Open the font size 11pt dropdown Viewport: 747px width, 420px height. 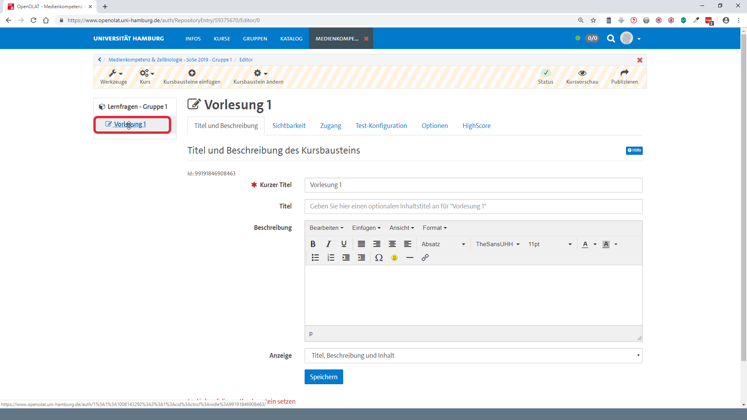click(550, 244)
